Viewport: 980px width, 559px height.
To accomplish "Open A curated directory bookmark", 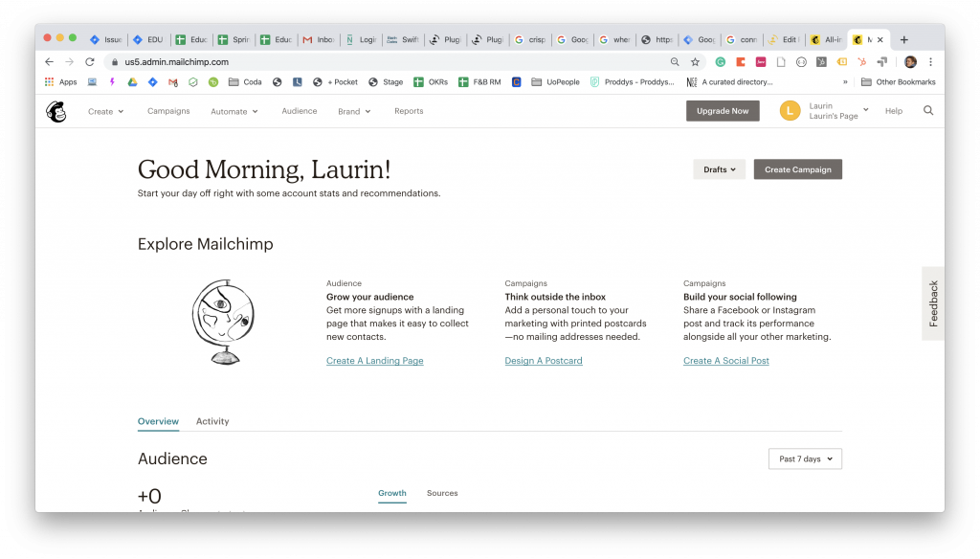I will point(729,82).
